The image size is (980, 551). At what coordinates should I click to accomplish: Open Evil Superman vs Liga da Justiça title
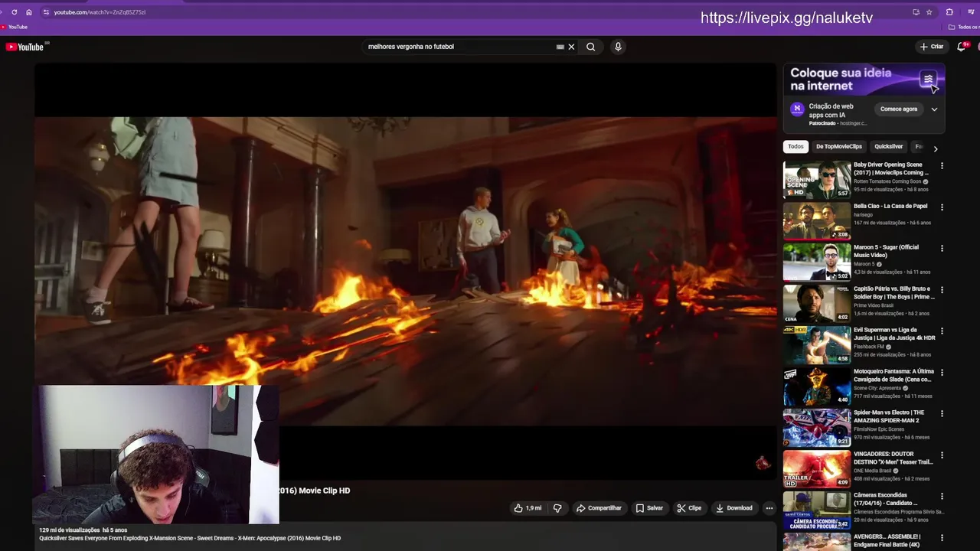coord(894,334)
